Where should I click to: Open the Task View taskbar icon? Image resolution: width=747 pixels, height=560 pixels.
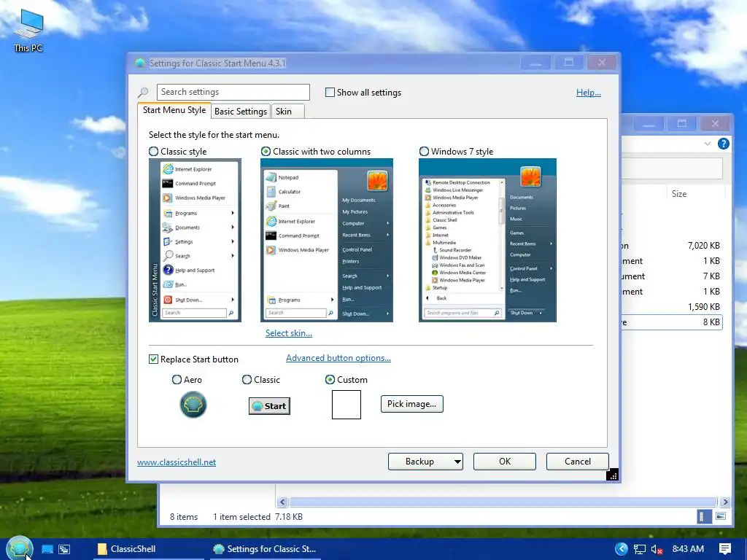click(64, 549)
